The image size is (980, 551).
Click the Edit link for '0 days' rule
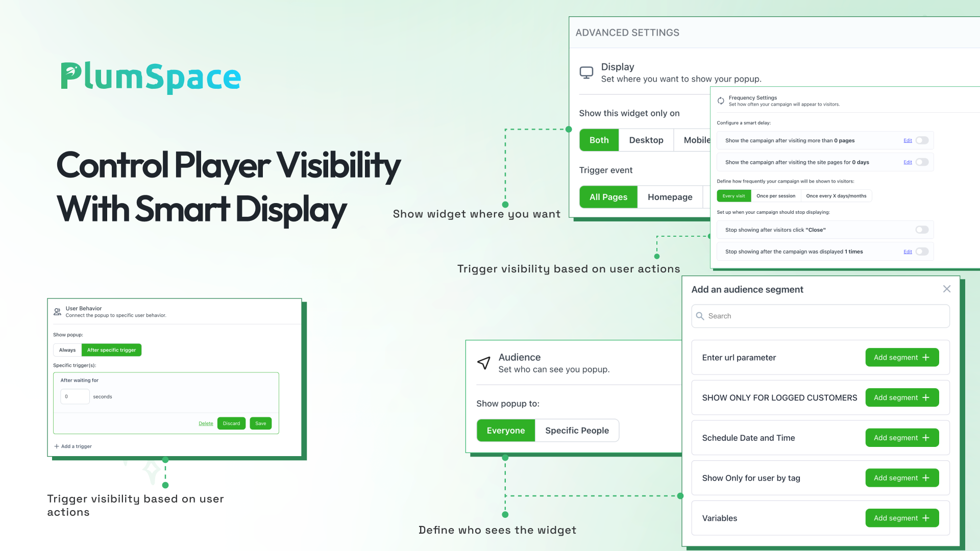[x=908, y=163]
